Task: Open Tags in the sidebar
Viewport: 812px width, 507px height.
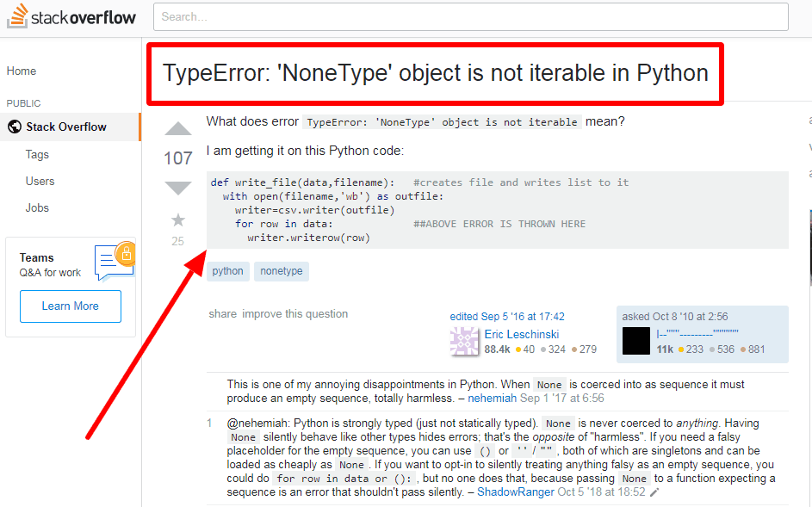Action: click(x=37, y=154)
